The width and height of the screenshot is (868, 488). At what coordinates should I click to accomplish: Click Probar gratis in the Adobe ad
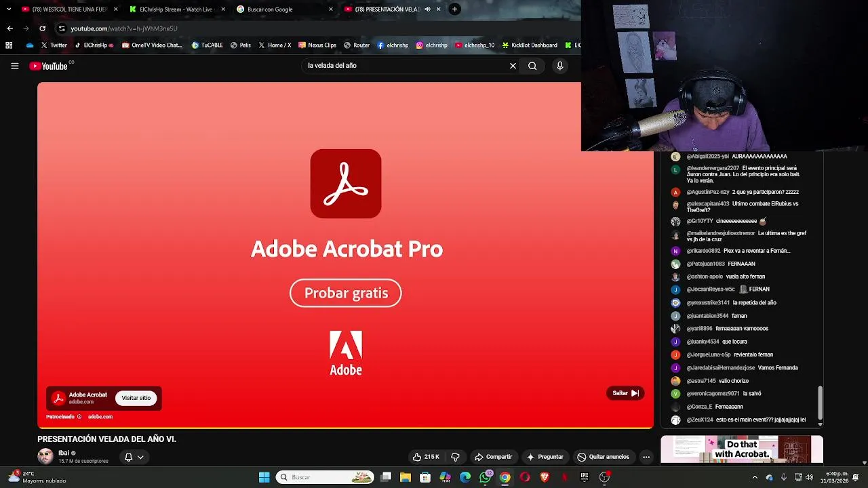[346, 293]
